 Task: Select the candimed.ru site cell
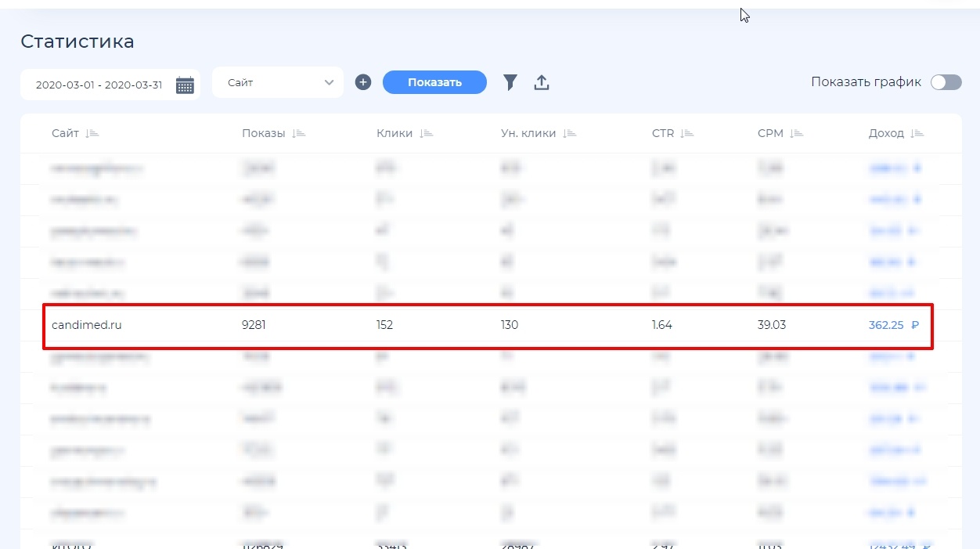click(87, 325)
